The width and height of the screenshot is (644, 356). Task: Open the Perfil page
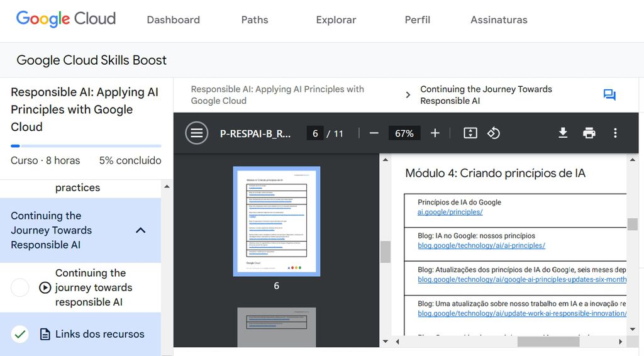click(418, 19)
